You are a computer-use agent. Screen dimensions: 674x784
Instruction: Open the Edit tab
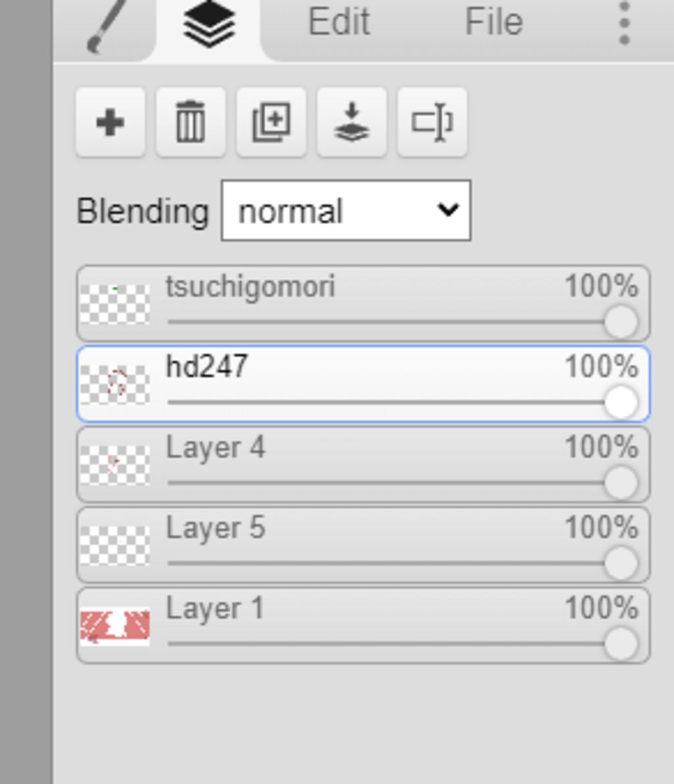coord(339,22)
